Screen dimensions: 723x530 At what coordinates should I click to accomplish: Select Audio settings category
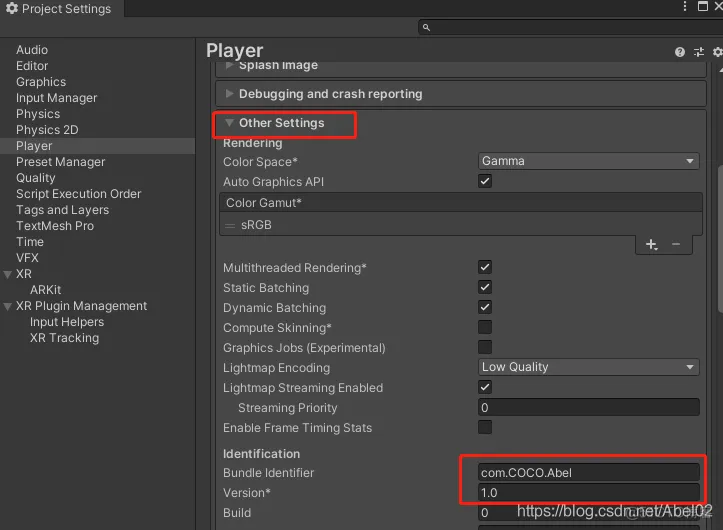32,50
